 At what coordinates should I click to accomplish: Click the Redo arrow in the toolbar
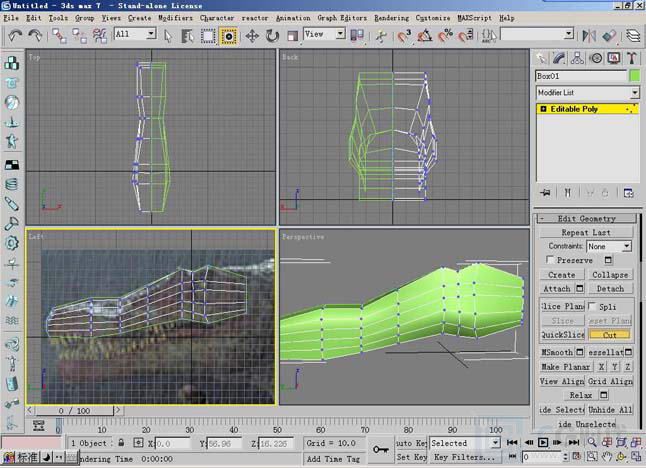(35, 36)
